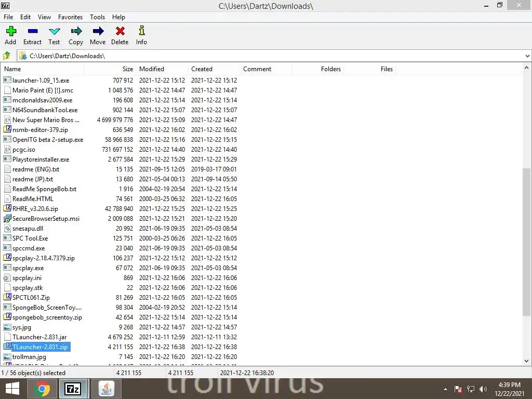
Task: Go up one folder level icon
Action: [x=6, y=55]
